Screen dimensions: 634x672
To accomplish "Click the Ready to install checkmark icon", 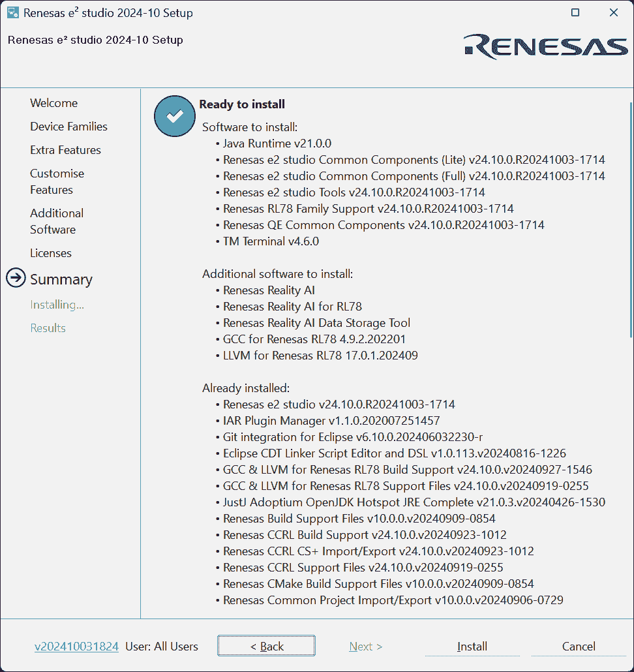I will pos(174,116).
